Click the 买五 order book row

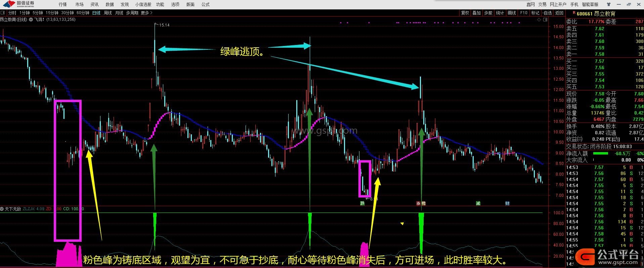pyautogui.click(x=605, y=87)
